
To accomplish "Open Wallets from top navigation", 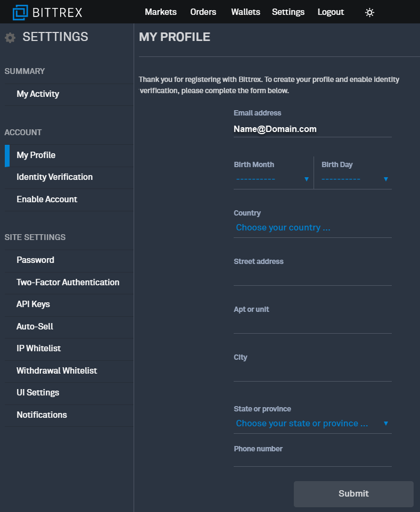I will (245, 12).
